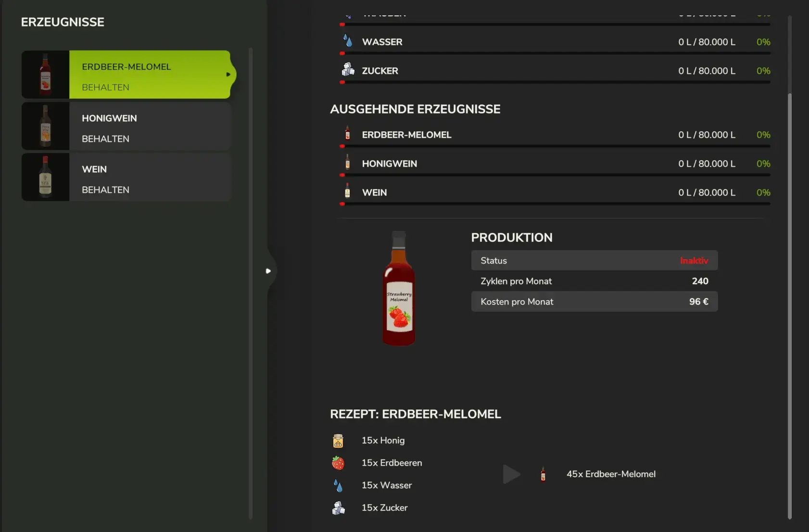The width and height of the screenshot is (809, 532).
Task: Toggle Behalten output mode for Honigwein
Action: coord(105,139)
